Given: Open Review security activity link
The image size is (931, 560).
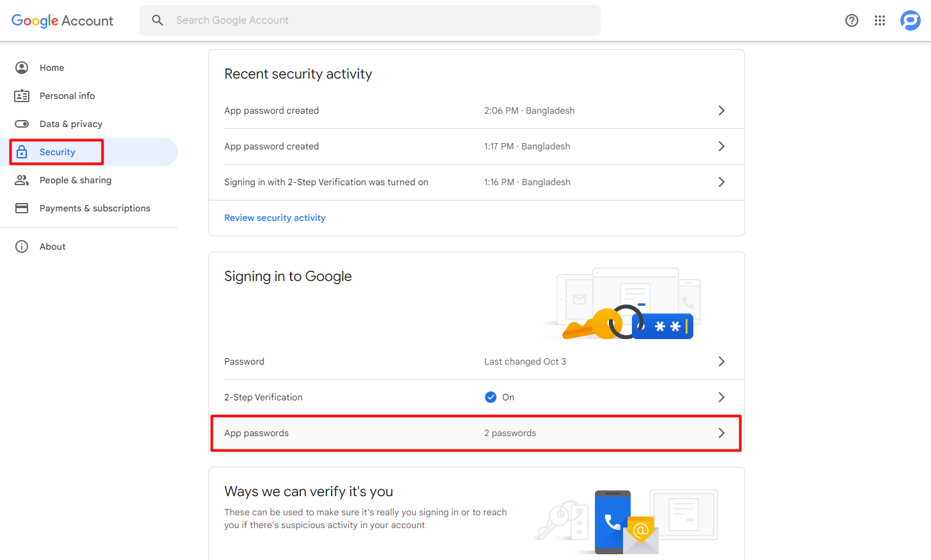Looking at the screenshot, I should pyautogui.click(x=275, y=218).
